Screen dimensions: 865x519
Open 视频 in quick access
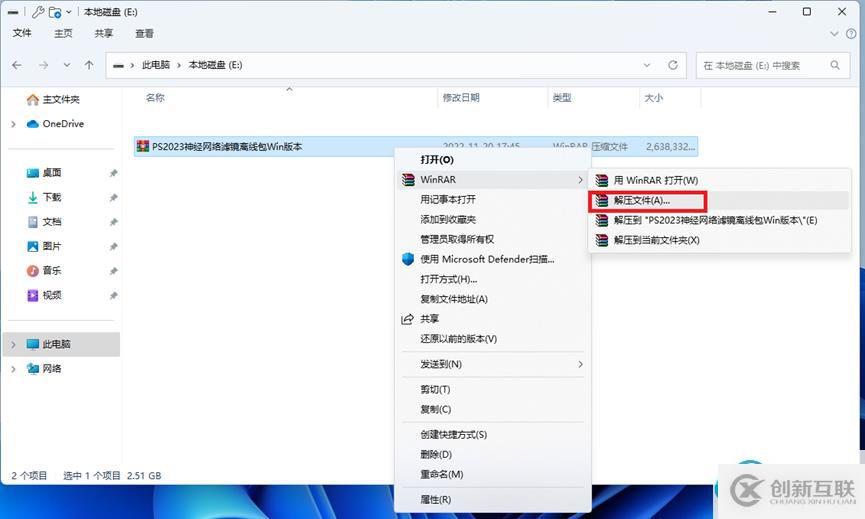(x=44, y=295)
